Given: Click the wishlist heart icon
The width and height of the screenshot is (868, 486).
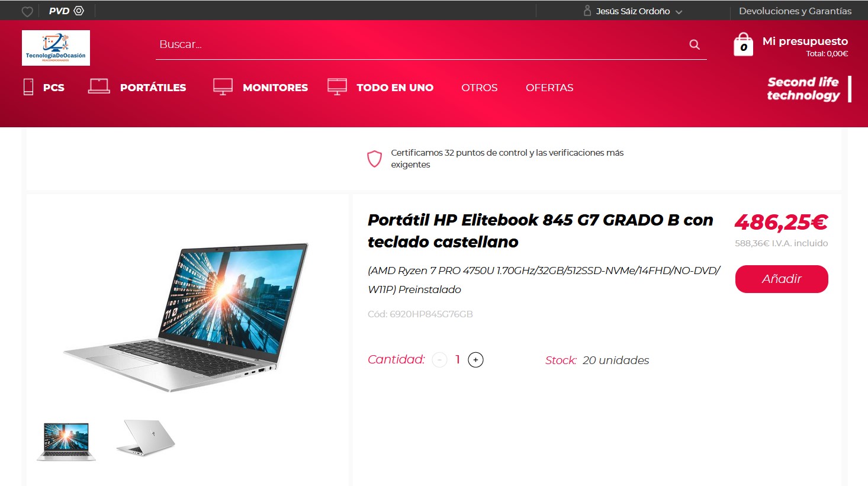Looking at the screenshot, I should 27,11.
